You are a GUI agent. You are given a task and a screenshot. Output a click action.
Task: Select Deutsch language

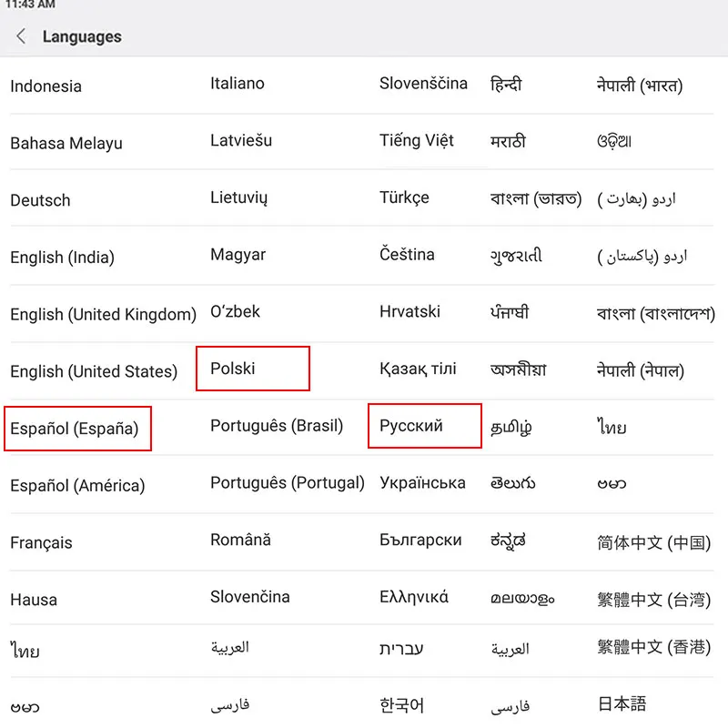[x=40, y=200]
